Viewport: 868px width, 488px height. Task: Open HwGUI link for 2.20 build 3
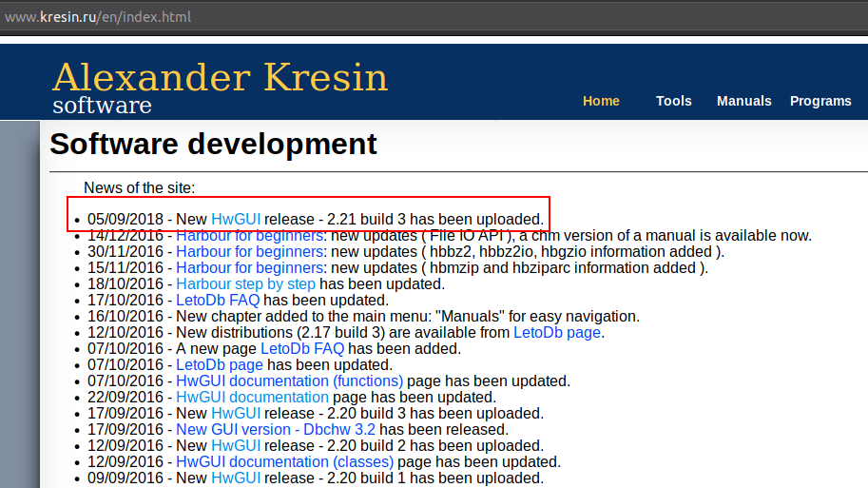(x=236, y=413)
